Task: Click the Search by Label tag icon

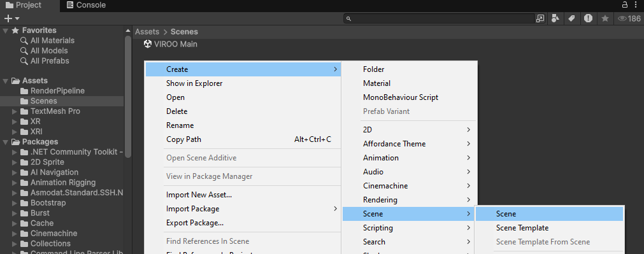Action: 571,18
